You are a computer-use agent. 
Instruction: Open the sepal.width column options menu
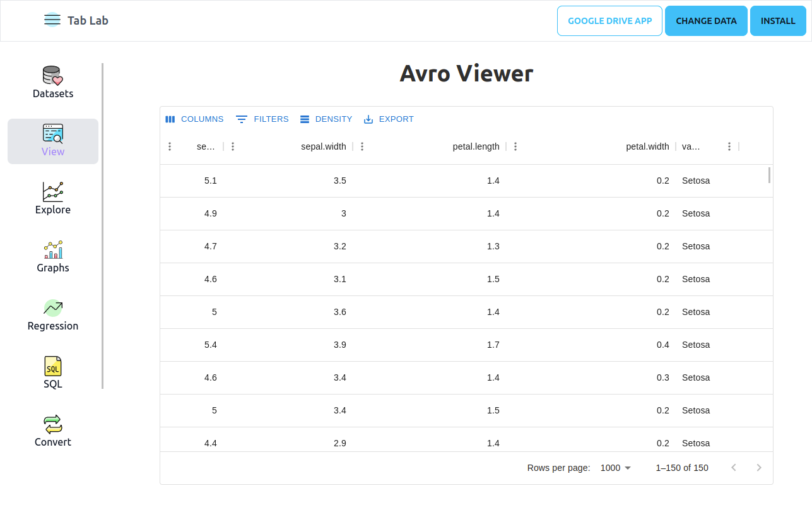[x=362, y=146]
